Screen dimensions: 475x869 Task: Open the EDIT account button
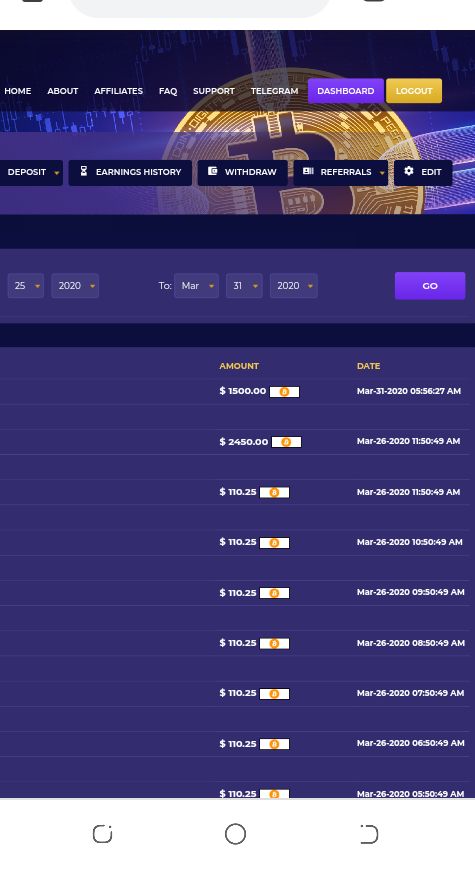[423, 172]
